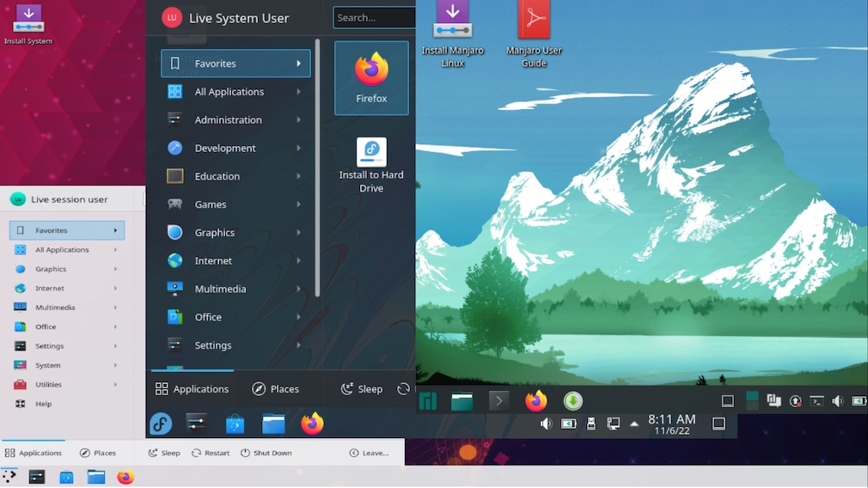Click Sleep button in dark menu
Viewport: 868px width, 488px height.
(x=362, y=389)
